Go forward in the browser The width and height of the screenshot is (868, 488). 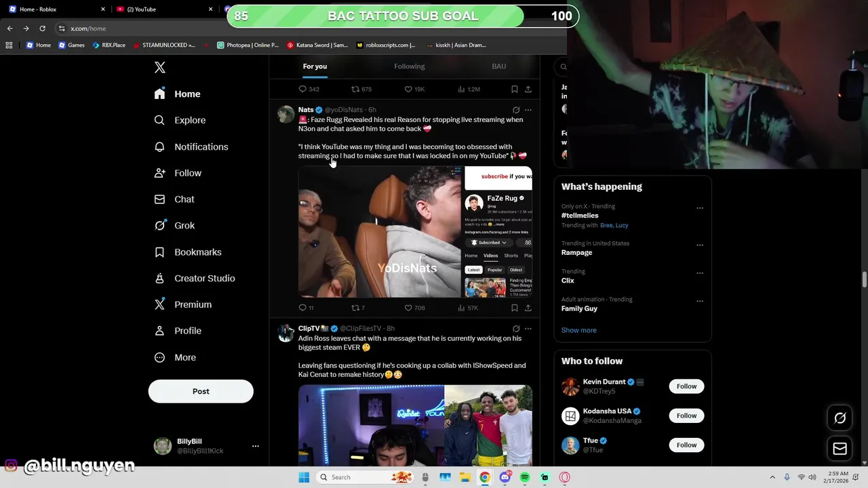coord(26,28)
